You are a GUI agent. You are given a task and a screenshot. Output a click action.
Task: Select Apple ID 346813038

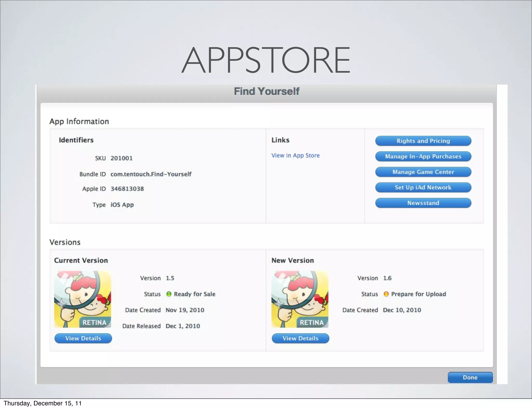[127, 189]
